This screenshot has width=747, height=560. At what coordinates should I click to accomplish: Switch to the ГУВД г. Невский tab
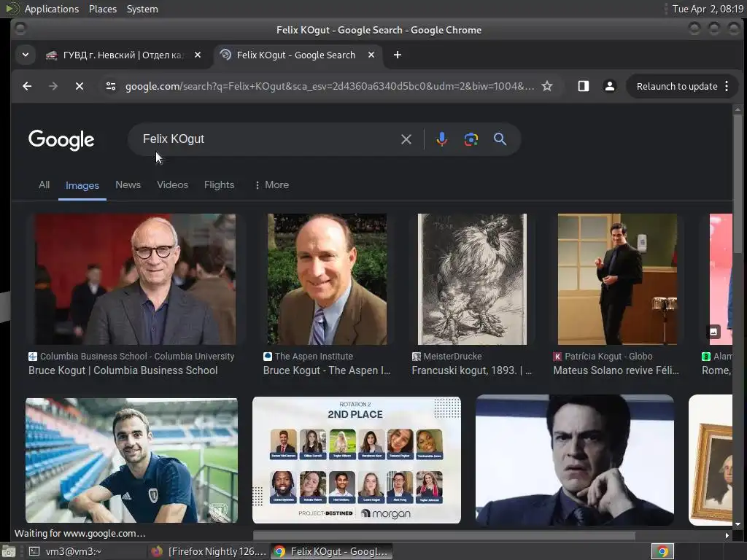pos(123,55)
